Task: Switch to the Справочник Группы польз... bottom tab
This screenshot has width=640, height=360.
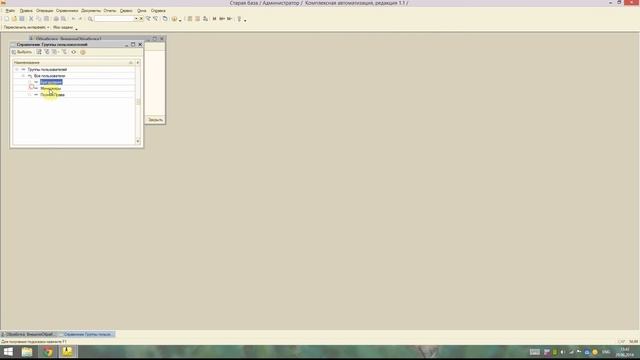Action: 87,334
